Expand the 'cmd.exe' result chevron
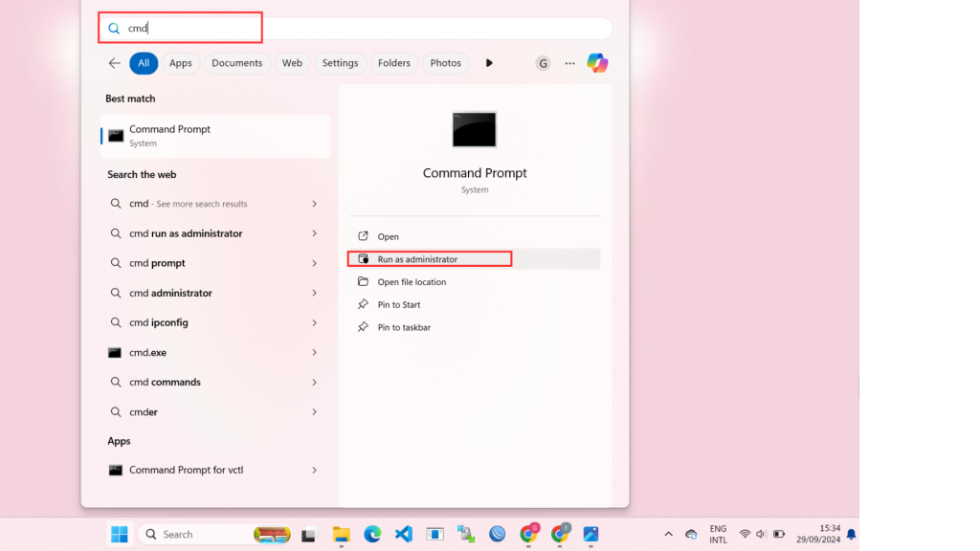This screenshot has width=980, height=551. coord(315,352)
